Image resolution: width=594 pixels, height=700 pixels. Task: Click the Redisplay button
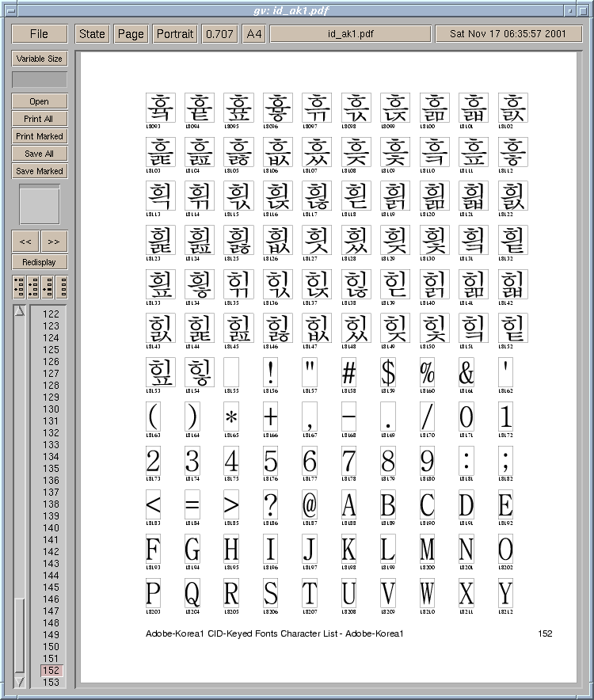click(x=39, y=262)
